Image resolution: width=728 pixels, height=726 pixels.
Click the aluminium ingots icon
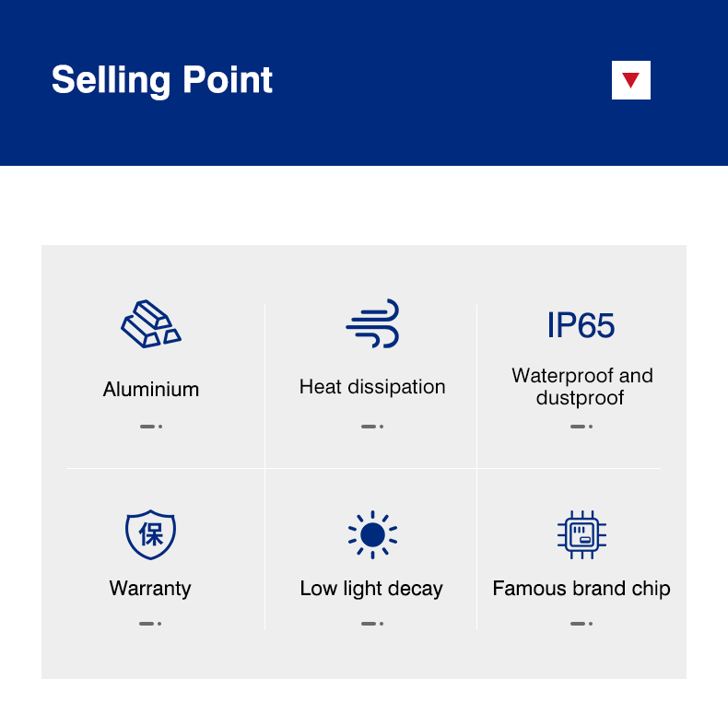(151, 323)
